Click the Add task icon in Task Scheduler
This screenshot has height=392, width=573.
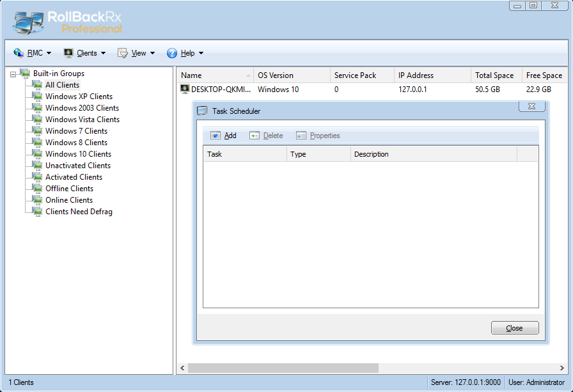coord(216,136)
